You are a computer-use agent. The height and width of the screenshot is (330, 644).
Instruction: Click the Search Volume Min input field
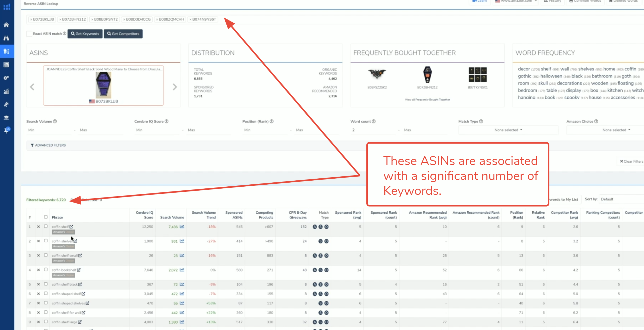coord(49,130)
